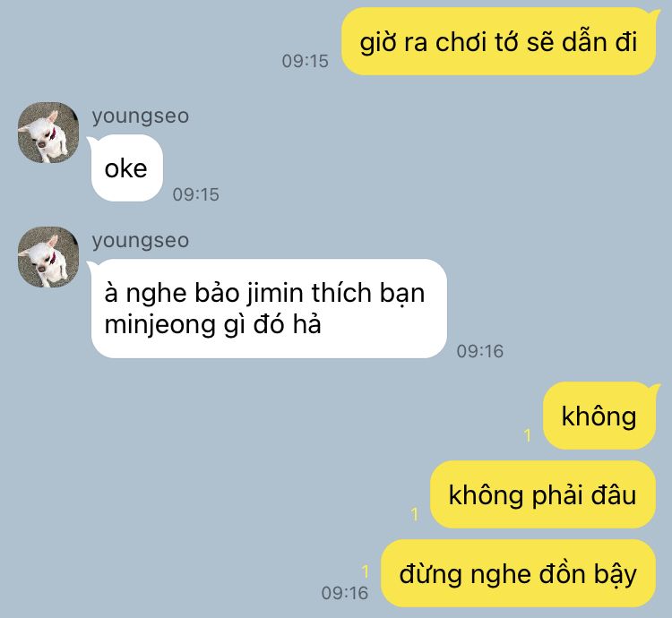Click the word 'minjeong' in the white bubble

[x=159, y=325]
